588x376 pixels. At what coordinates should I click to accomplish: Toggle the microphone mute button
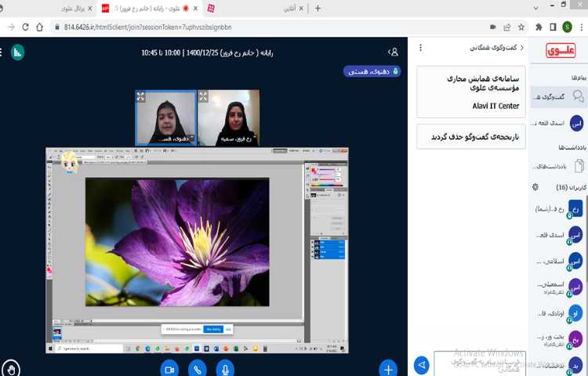coord(225,369)
